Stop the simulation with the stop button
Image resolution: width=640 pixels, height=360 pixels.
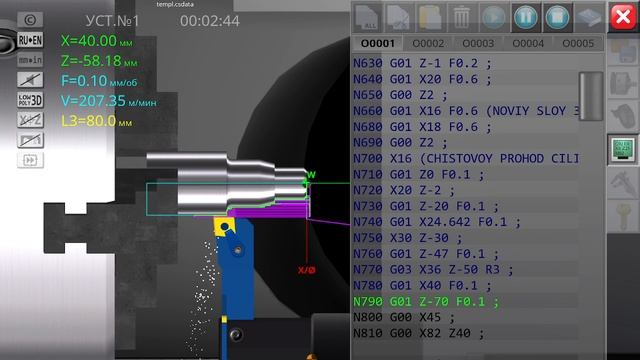[x=557, y=18]
